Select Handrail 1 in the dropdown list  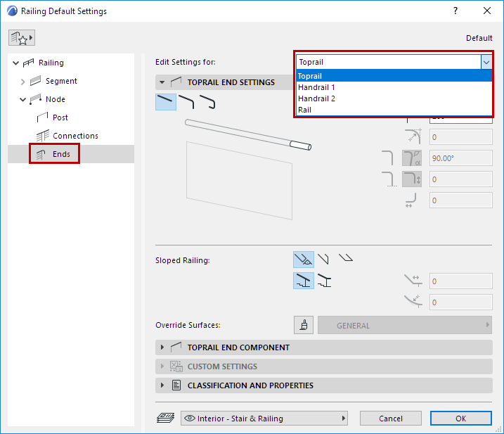(x=394, y=87)
